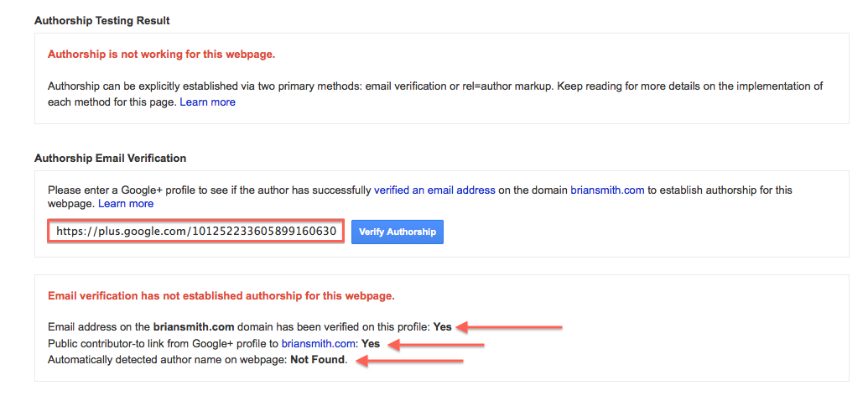Image resolution: width=868 pixels, height=396 pixels.
Task: Click the bold Not Found result text
Action: [x=318, y=361]
